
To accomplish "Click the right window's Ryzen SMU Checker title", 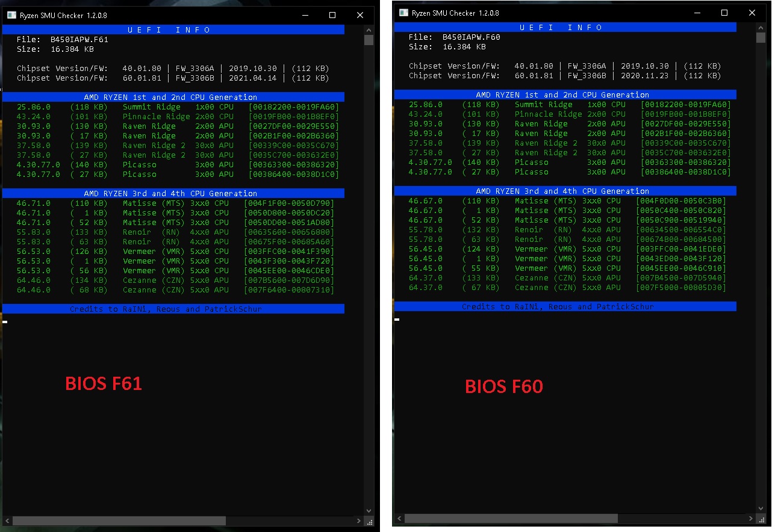I will (455, 13).
